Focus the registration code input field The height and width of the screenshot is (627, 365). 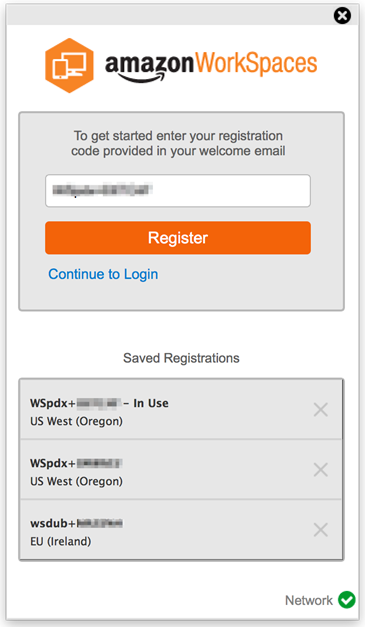178,190
